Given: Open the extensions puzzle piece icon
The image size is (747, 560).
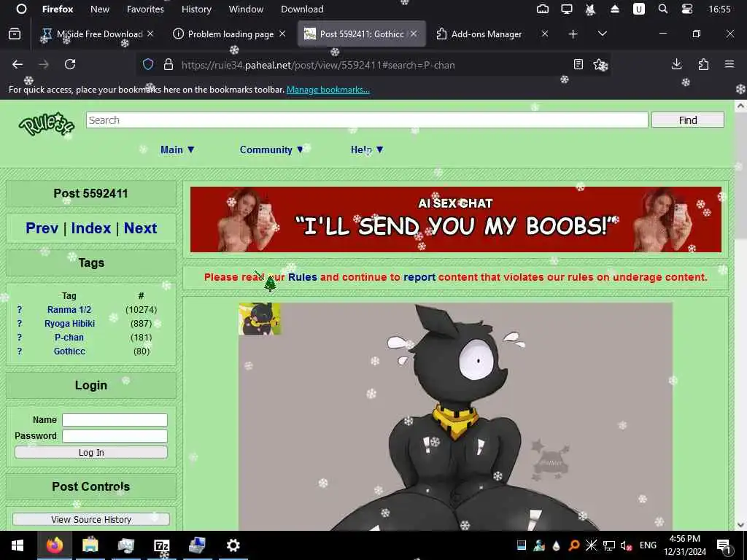Looking at the screenshot, I should pyautogui.click(x=703, y=64).
